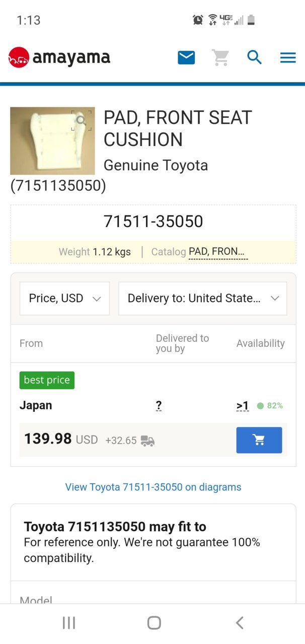Open Android recent apps button

(68, 623)
